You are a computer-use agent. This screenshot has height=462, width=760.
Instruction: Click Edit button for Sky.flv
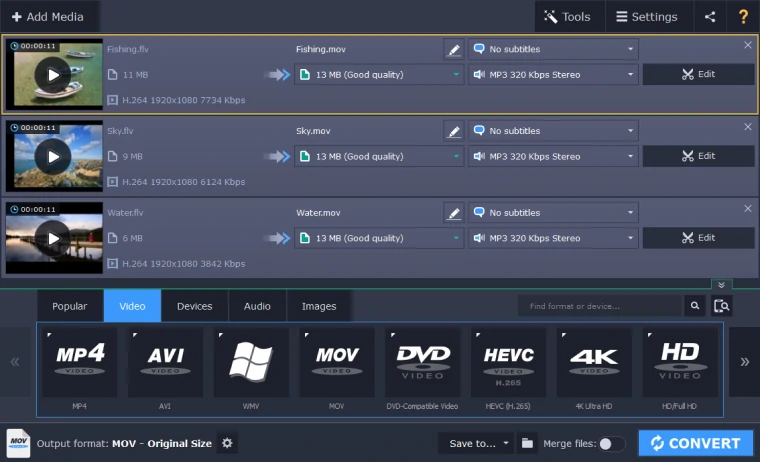698,156
